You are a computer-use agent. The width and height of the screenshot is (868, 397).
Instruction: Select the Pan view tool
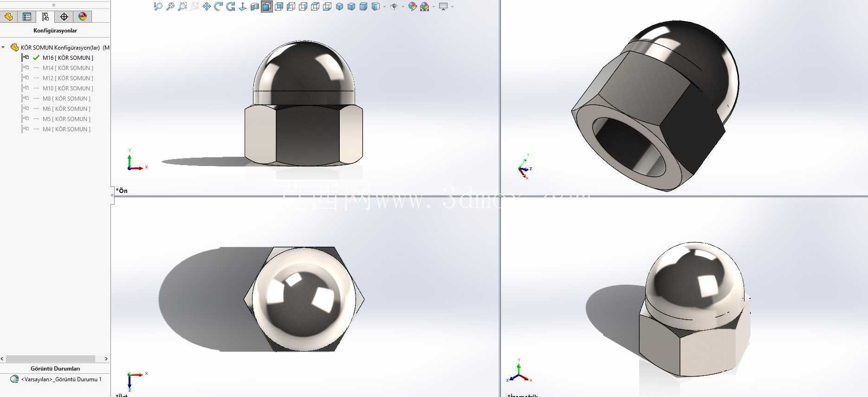[x=206, y=6]
